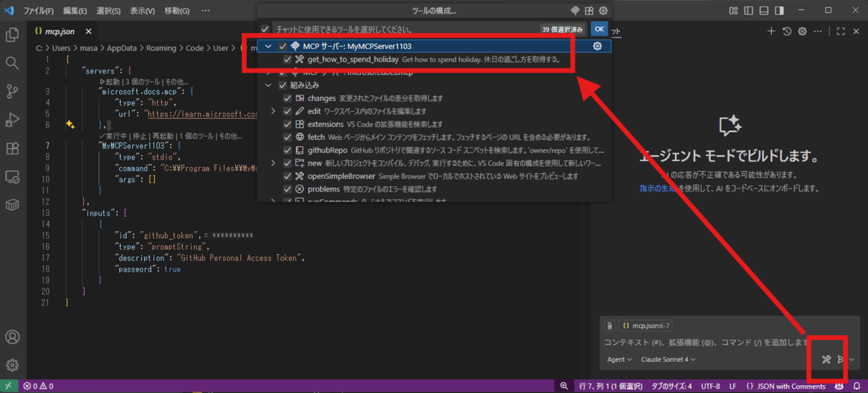This screenshot has height=393, width=868.
Task: Click the Copilot status icon in status bar
Action: tap(838, 386)
